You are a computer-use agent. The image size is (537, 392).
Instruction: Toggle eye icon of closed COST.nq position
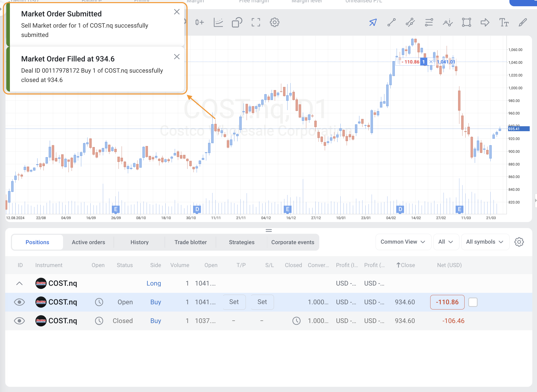(x=19, y=321)
